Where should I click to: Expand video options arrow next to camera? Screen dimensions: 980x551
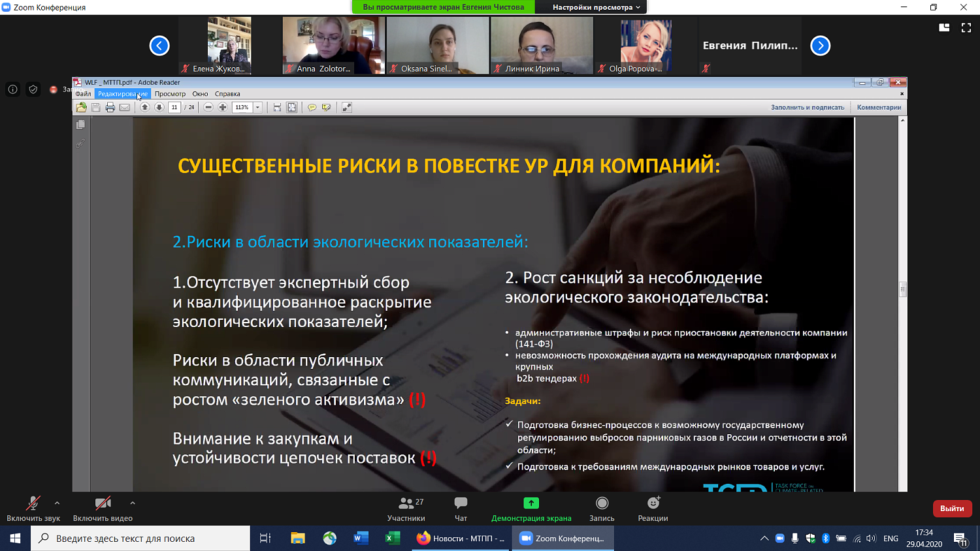(x=133, y=503)
